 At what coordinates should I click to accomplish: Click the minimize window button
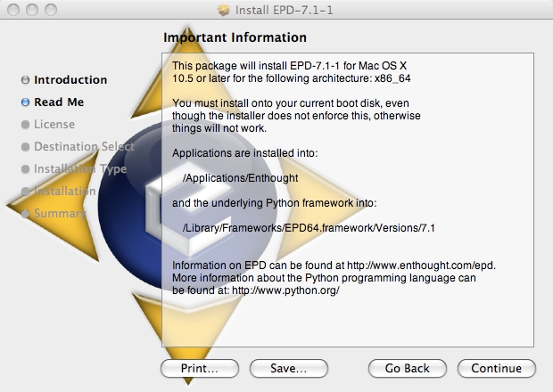click(x=32, y=10)
